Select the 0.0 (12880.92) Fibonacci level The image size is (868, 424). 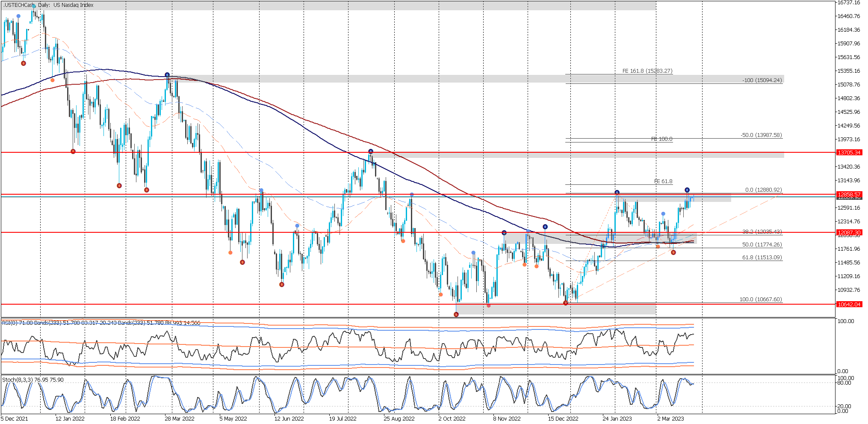763,190
